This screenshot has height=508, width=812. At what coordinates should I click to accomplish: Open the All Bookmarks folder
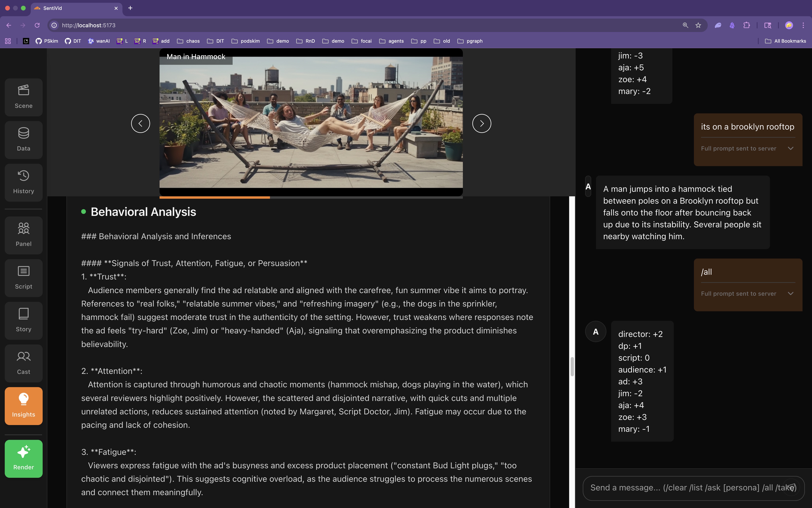[786, 41]
